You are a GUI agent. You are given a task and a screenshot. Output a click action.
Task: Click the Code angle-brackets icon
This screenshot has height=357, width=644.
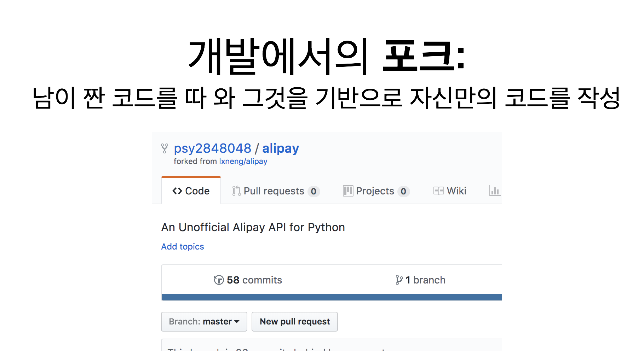[x=177, y=191]
